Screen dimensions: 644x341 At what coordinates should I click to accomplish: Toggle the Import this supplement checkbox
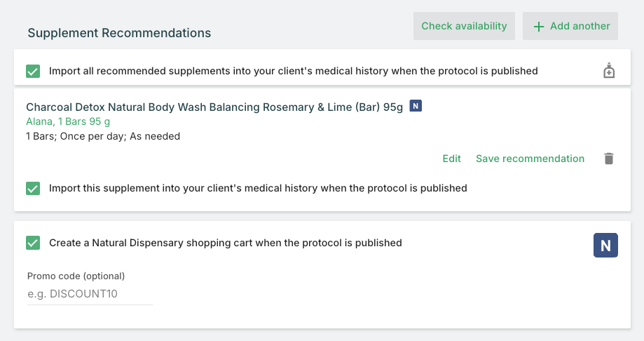point(33,188)
